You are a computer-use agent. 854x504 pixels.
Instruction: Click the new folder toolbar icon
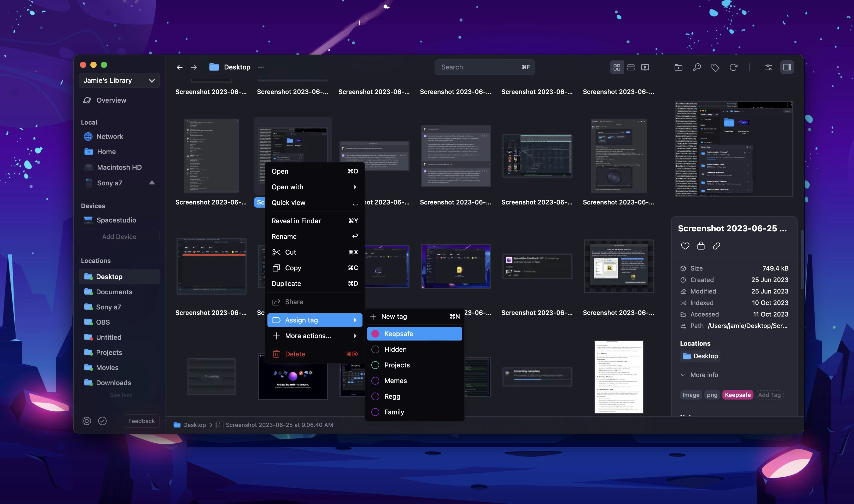(x=678, y=67)
